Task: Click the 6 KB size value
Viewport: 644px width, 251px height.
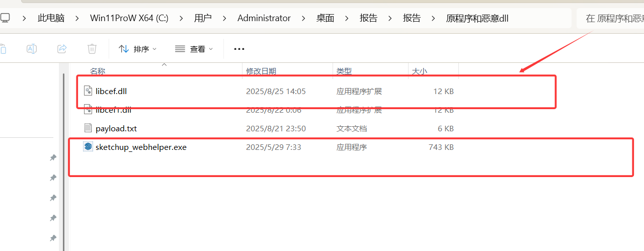Action: point(446,128)
